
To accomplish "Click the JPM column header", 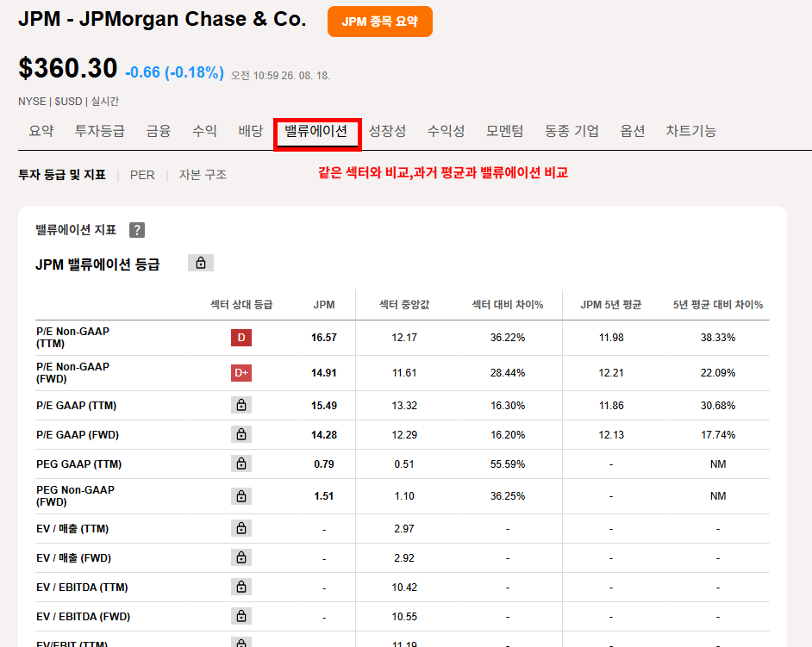I will tap(323, 305).
